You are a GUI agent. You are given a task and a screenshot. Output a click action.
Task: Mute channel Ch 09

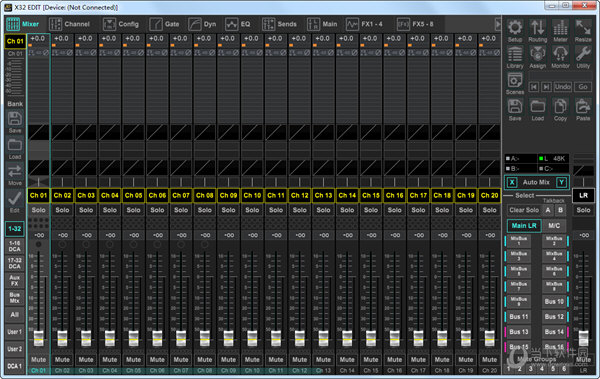(228, 359)
